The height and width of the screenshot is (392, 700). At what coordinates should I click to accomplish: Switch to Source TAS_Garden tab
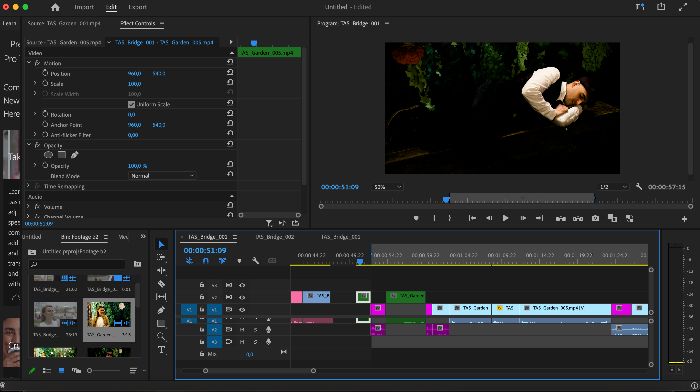tap(64, 23)
